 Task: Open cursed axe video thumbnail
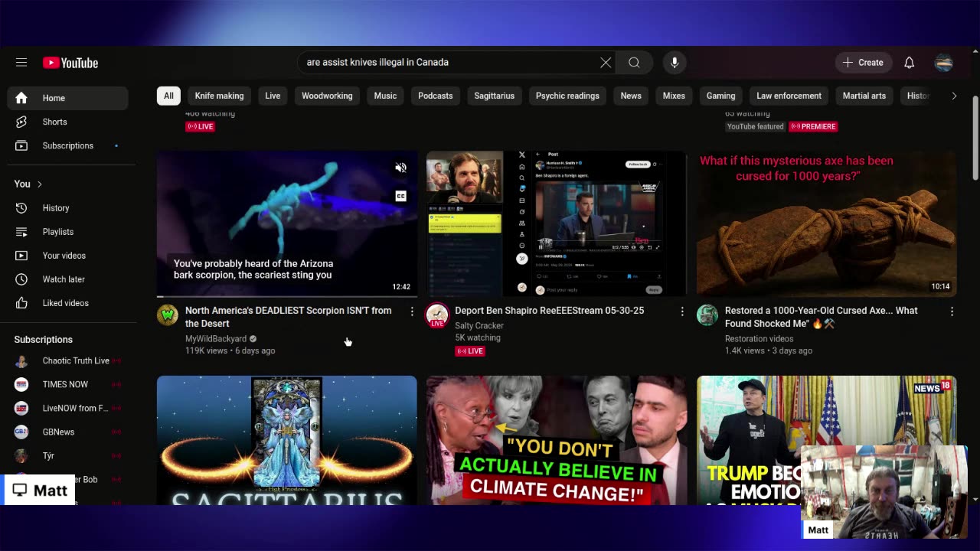(x=827, y=223)
